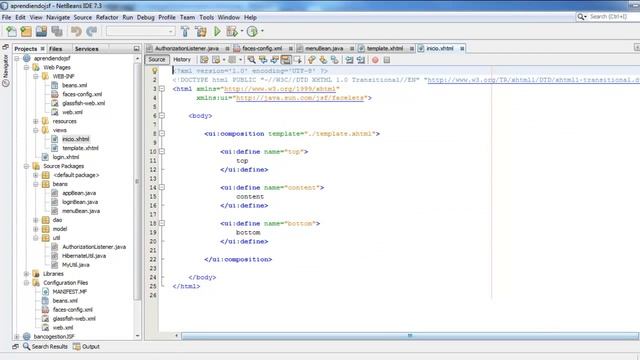Open the Debug Project dropdown arrow
The image size is (640, 360).
click(242, 31)
